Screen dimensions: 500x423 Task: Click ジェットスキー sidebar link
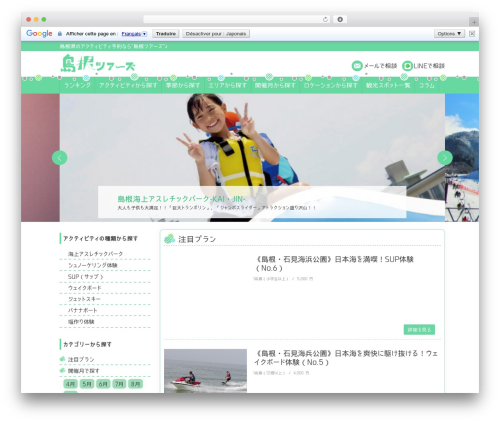[84, 299]
